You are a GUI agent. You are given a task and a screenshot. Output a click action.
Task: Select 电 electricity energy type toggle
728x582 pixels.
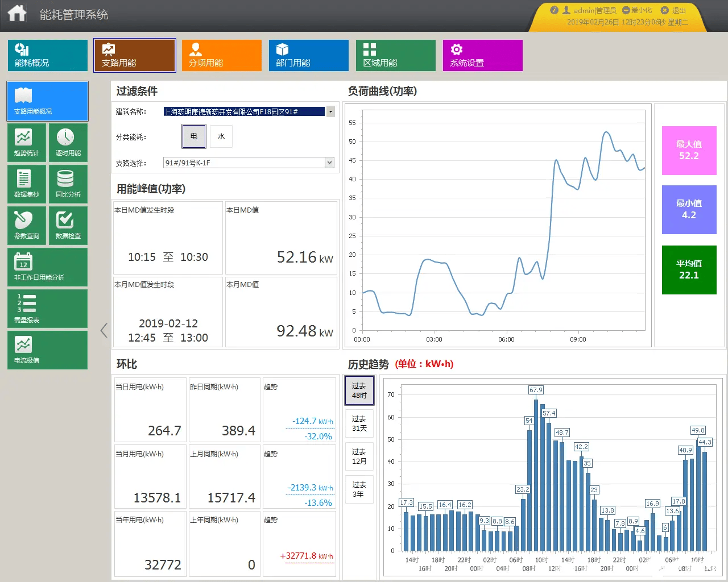(194, 136)
